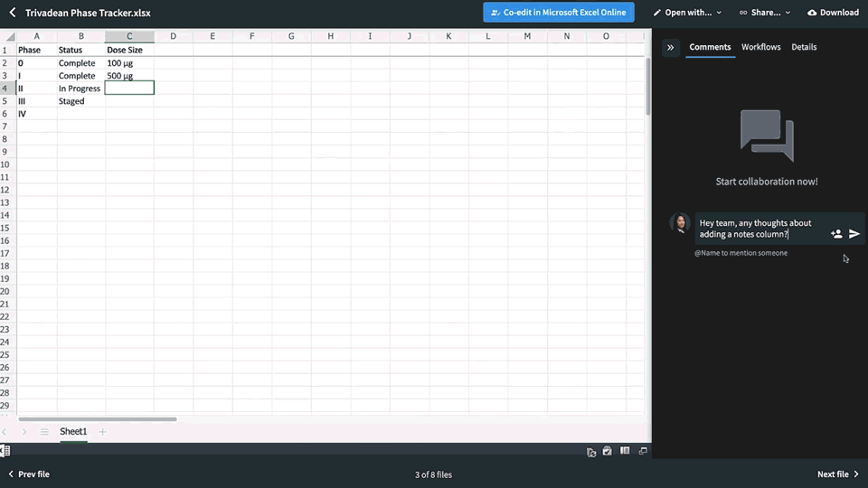The width and height of the screenshot is (868, 488).
Task: Click the back arrow beside file name
Action: coord(13,13)
